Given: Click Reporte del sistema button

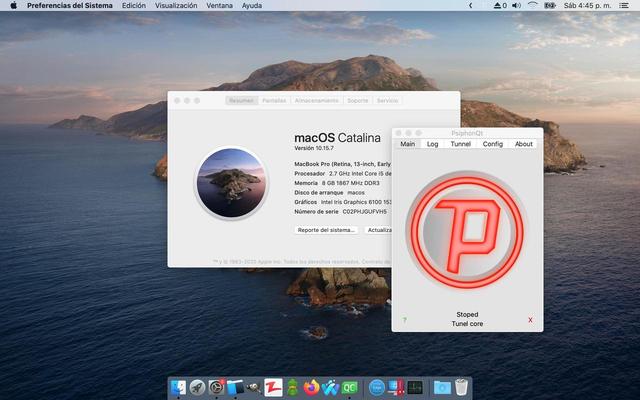Looking at the screenshot, I should 326,230.
